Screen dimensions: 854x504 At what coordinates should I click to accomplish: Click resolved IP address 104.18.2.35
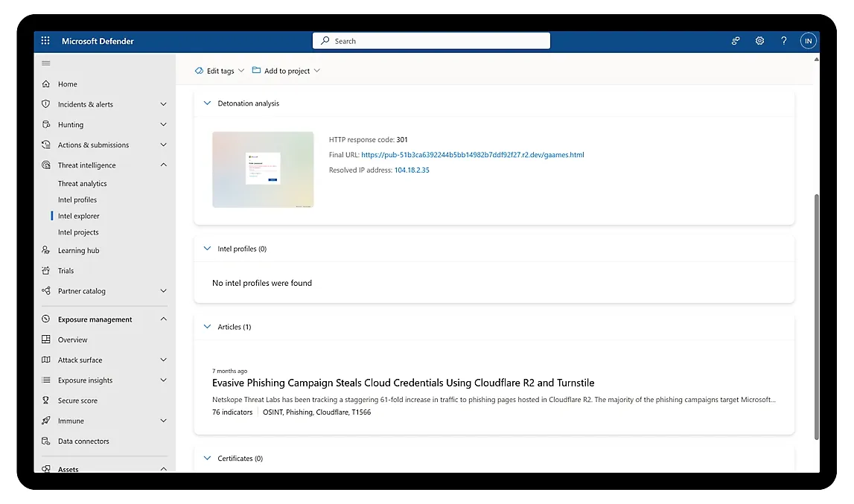pos(412,170)
